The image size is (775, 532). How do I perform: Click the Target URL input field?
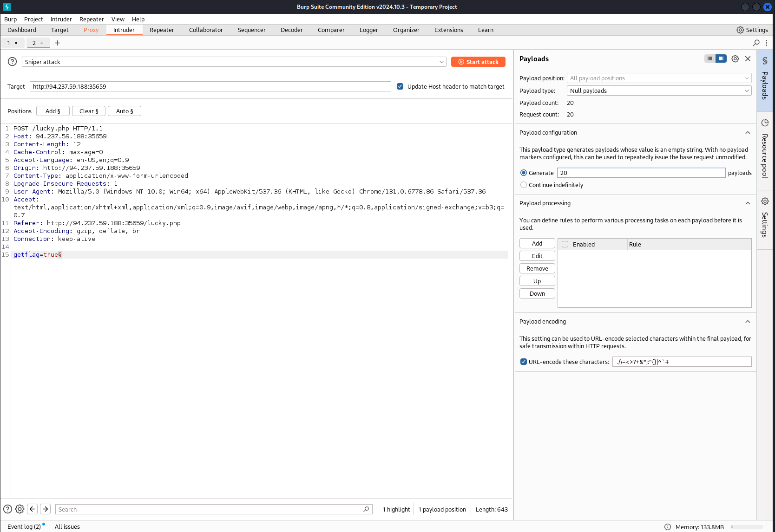click(210, 86)
